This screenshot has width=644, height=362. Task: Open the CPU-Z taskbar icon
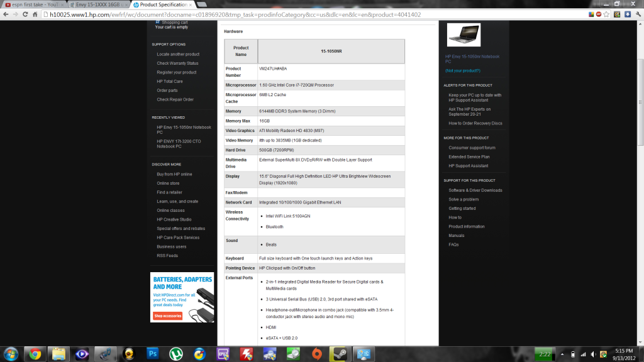click(x=223, y=354)
